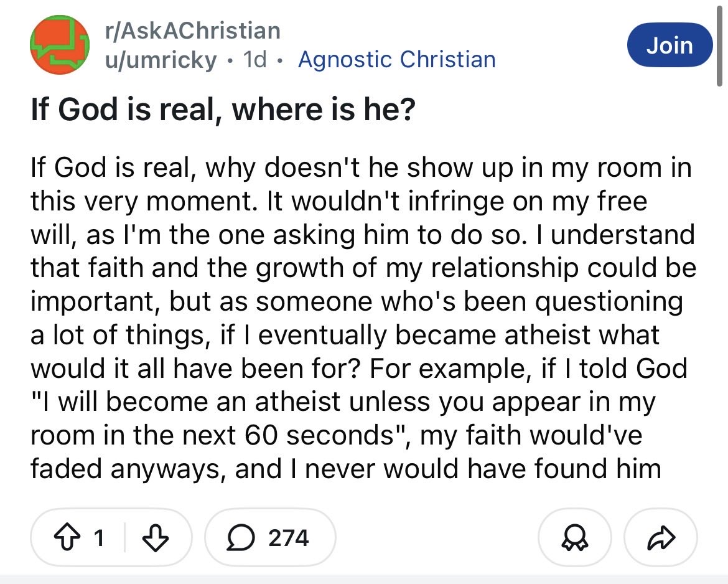Join the AskAChristian community
The width and height of the screenshot is (728, 584).
669,45
